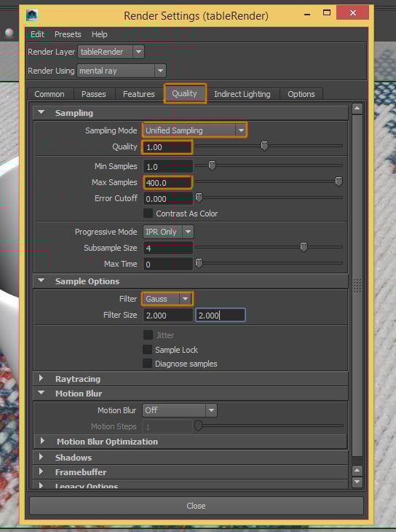Click the Max Time slider handle

pyautogui.click(x=199, y=263)
